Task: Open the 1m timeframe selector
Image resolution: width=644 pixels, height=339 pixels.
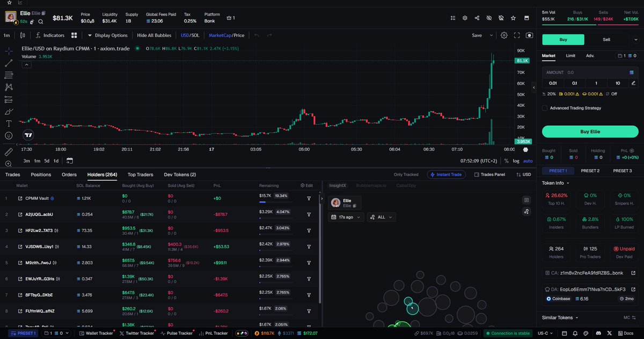Action: pos(7,35)
